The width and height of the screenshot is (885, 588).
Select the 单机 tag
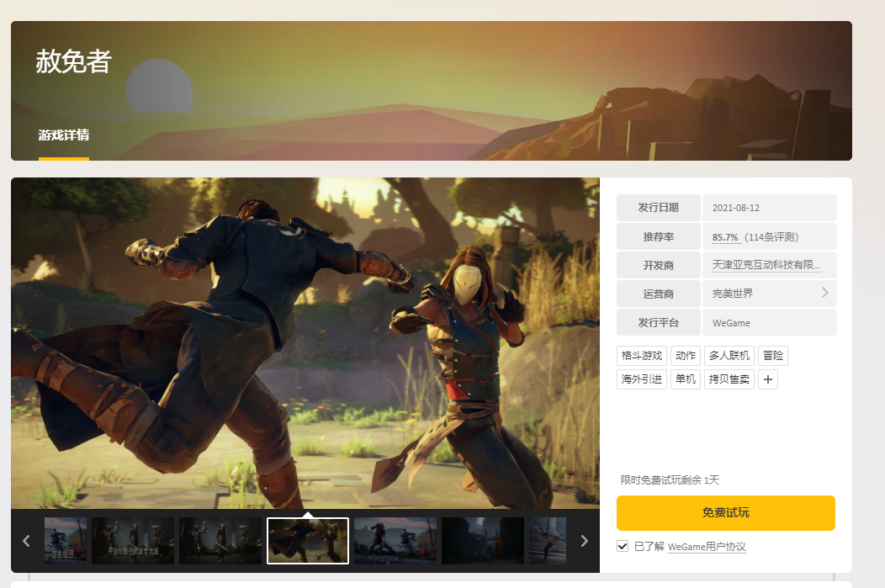[685, 379]
